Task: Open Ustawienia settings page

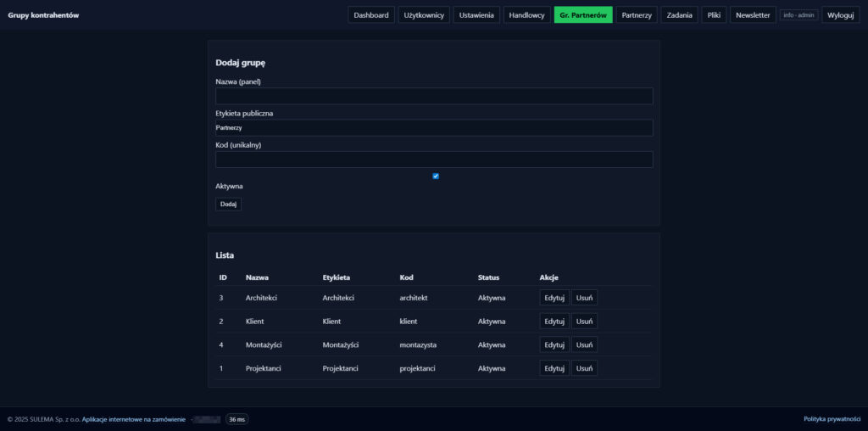Action: (476, 15)
